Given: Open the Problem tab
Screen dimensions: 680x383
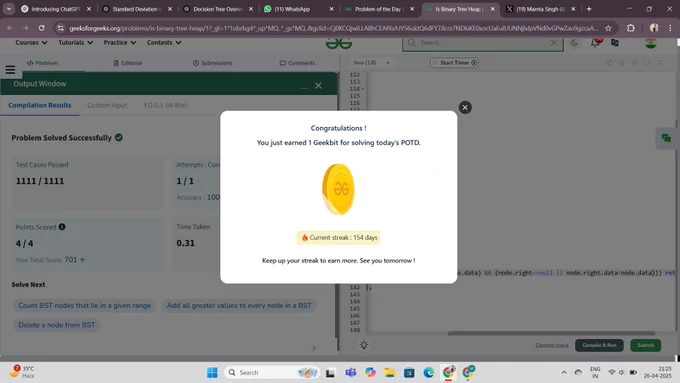Looking at the screenshot, I should (x=42, y=63).
